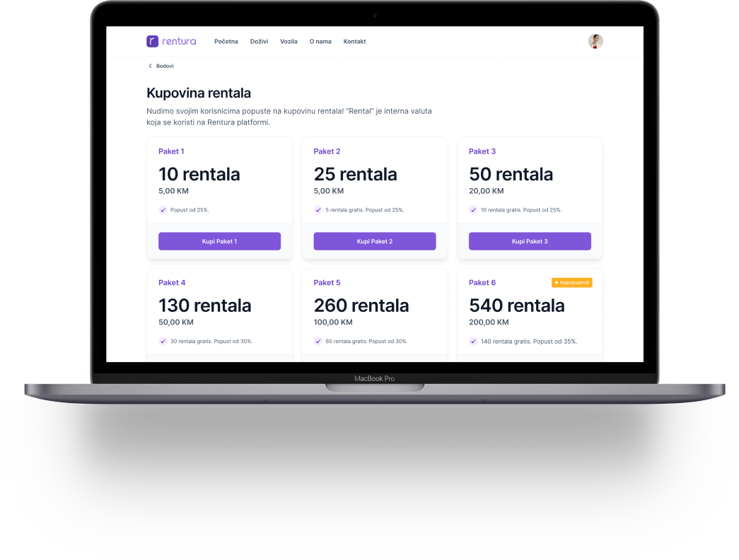Click the checkmark icon in Paket 5
Screen dimensions: 739x560
coord(318,342)
